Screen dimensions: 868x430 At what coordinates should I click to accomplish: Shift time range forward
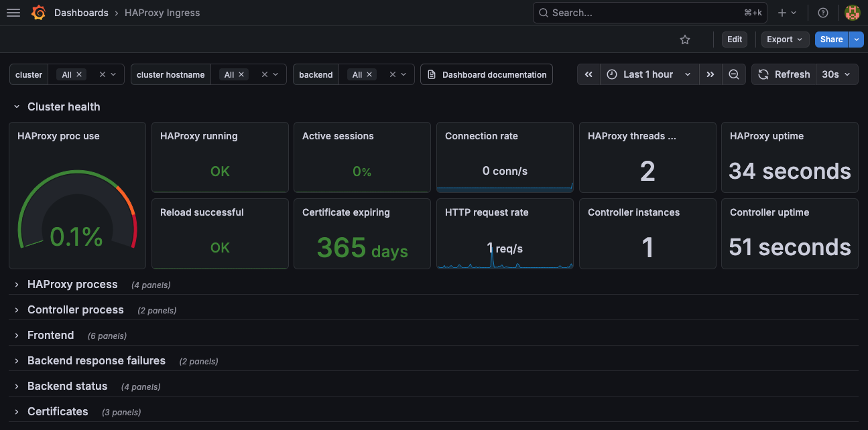(x=710, y=74)
